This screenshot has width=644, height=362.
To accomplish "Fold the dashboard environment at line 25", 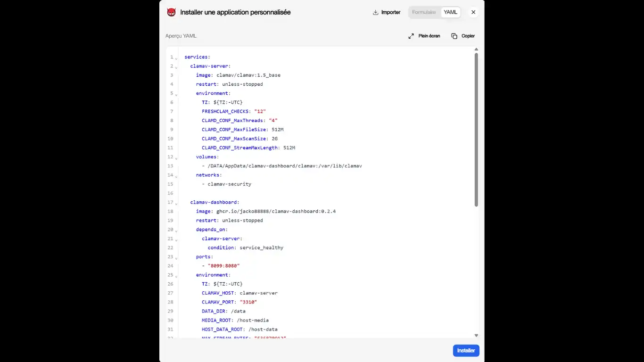I will pyautogui.click(x=176, y=276).
